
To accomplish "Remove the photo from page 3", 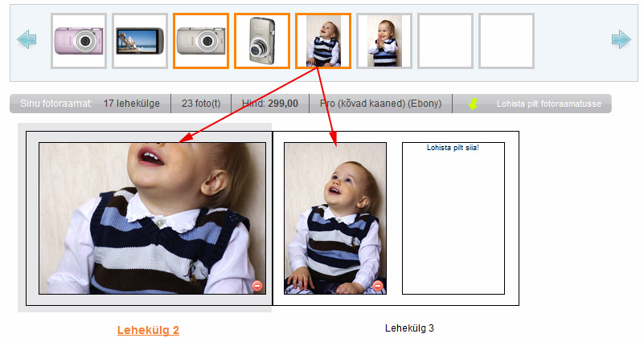I will tap(378, 286).
